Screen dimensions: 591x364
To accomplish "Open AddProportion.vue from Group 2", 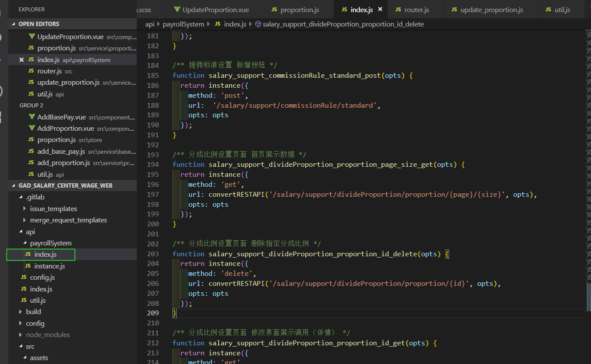I will click(65, 129).
